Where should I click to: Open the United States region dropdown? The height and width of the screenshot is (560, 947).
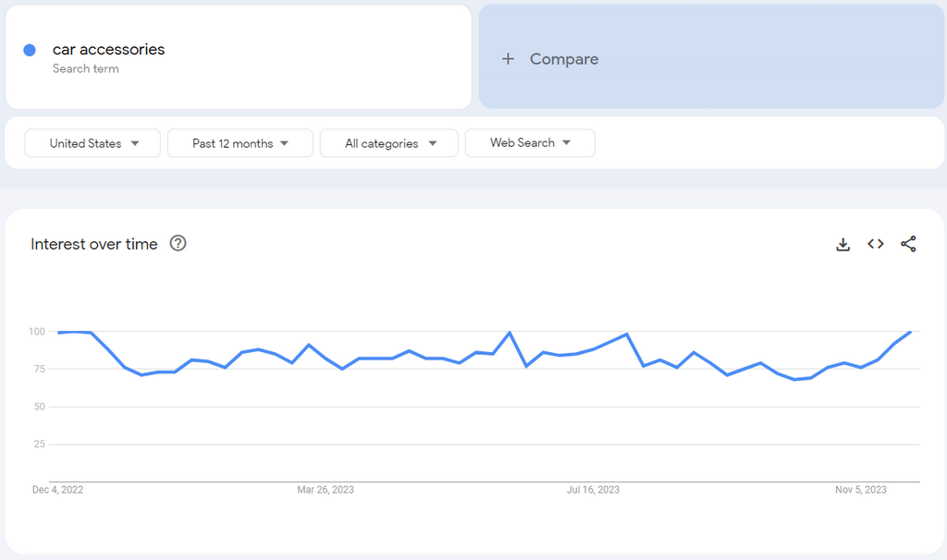pyautogui.click(x=92, y=143)
